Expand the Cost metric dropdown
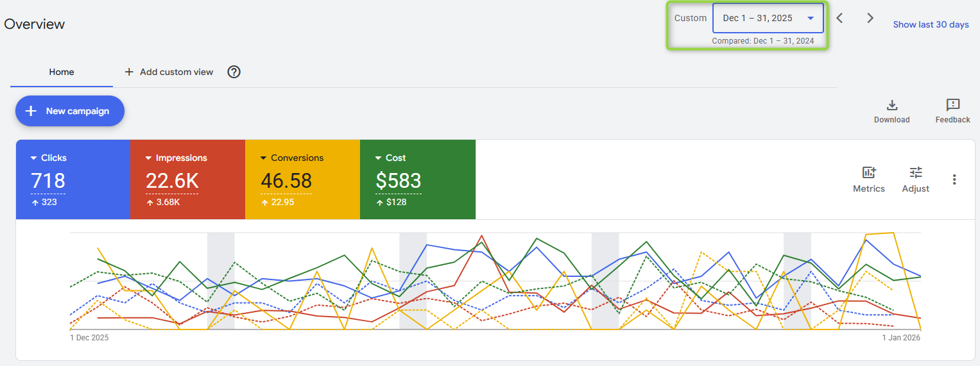The height and width of the screenshot is (366, 980). point(379,158)
